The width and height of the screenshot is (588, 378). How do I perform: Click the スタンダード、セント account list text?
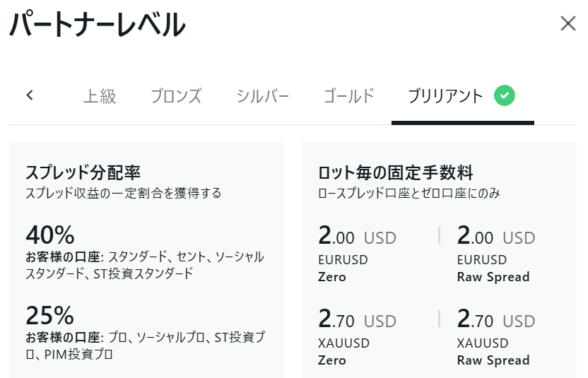pos(145,265)
